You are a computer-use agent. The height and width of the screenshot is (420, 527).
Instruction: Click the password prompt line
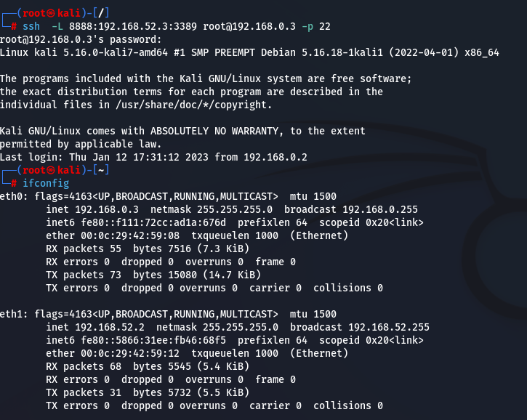pyautogui.click(x=81, y=40)
